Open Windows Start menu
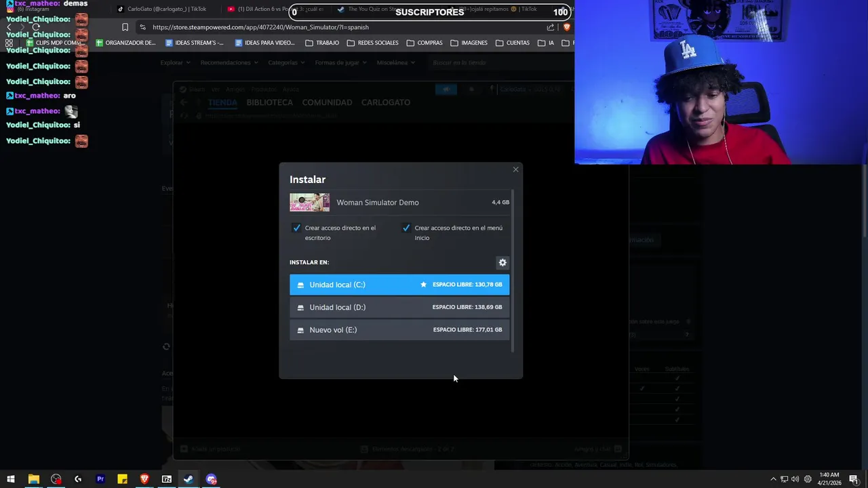868x488 pixels. coord(11,479)
